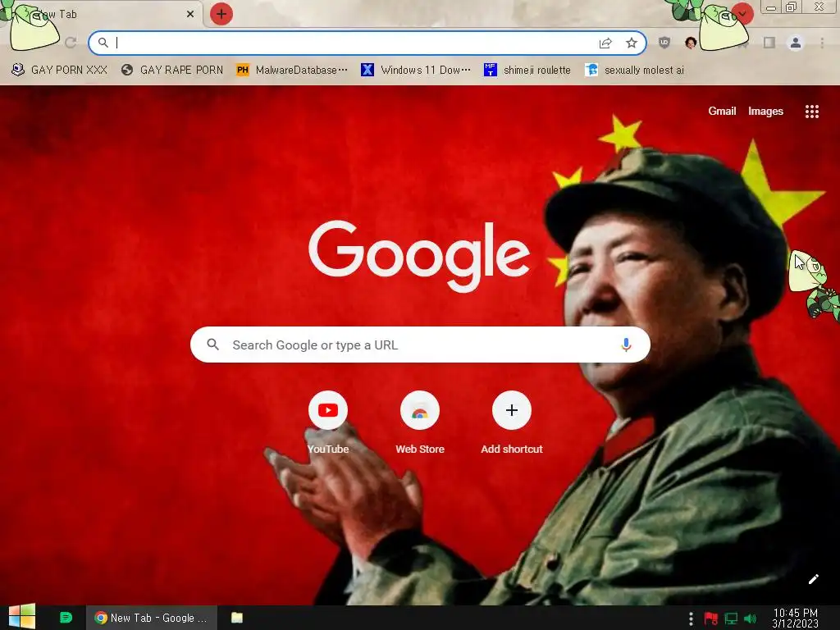Image resolution: width=840 pixels, height=630 pixels.
Task: Expand hidden tray icons via three dots
Action: pos(691,619)
